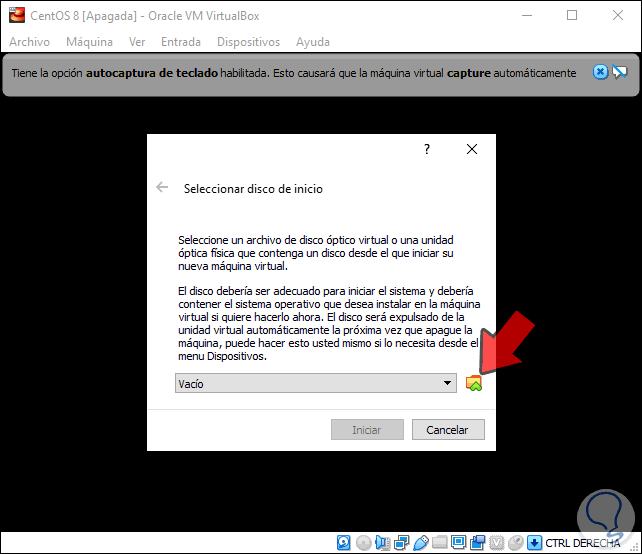Click the mouse integration status icon
642x554 pixels.
516,543
